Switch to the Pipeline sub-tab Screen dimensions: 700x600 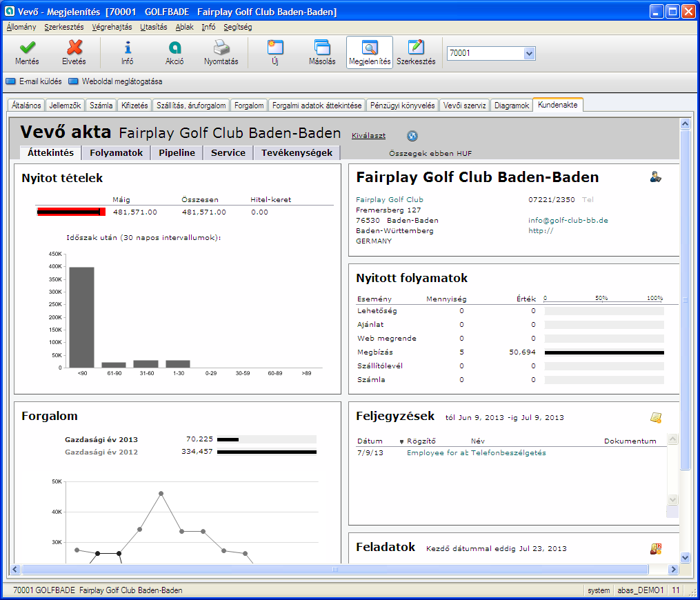pos(177,152)
